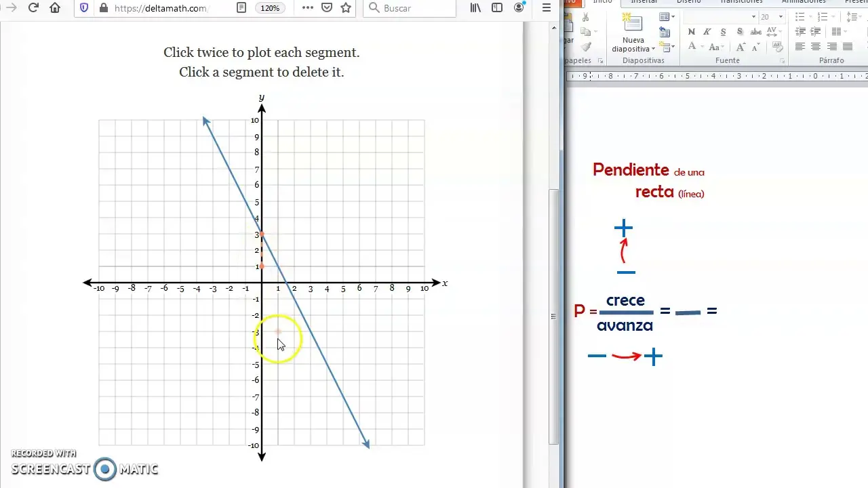Open line spacing dropdown in PowerPoint
The height and width of the screenshot is (488, 868).
(852, 17)
